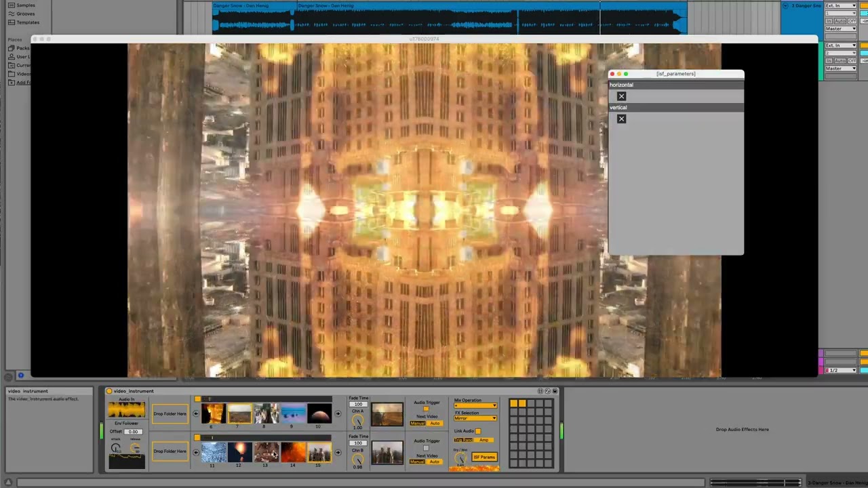The image size is (868, 488).
Task: Open Templates in the browser
Action: pyautogui.click(x=27, y=22)
